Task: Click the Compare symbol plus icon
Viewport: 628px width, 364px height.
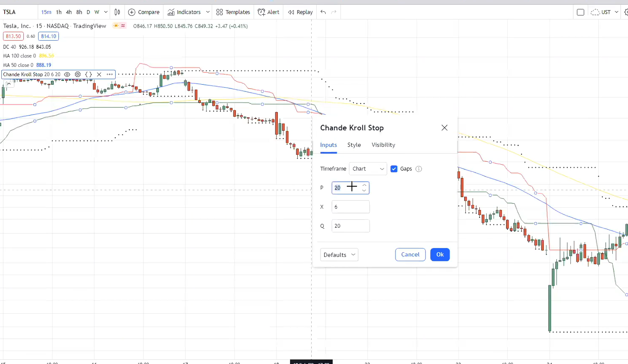Action: click(132, 12)
